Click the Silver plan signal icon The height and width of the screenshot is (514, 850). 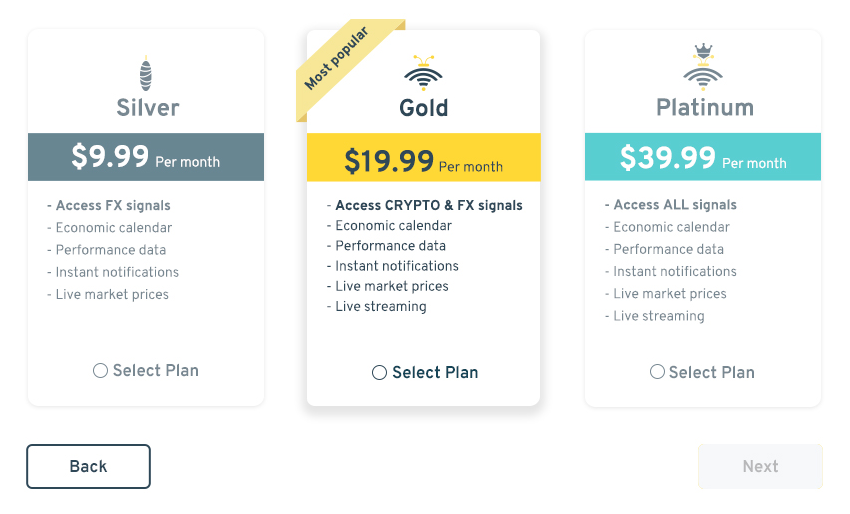pyautogui.click(x=147, y=74)
